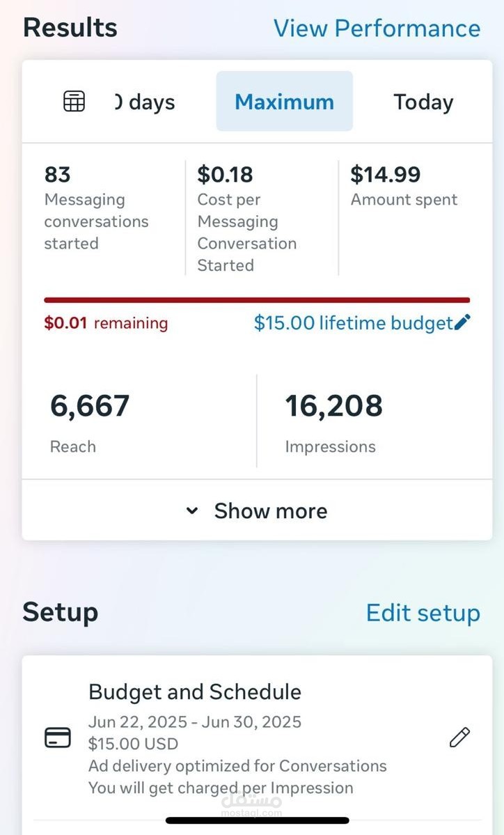Click the $0.01 remaining label
The image size is (504, 835).
pyautogui.click(x=106, y=322)
